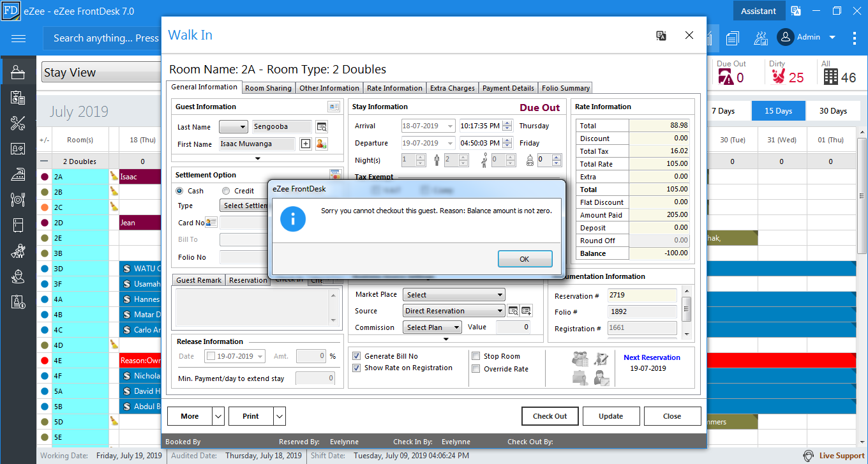
Task: Toggle the Generate Bill No checkbox
Action: click(x=357, y=356)
